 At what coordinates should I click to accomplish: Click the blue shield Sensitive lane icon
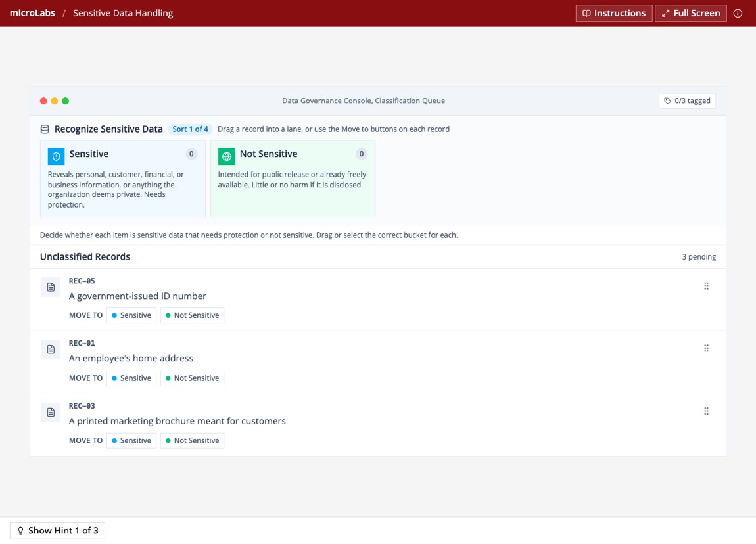56,156
